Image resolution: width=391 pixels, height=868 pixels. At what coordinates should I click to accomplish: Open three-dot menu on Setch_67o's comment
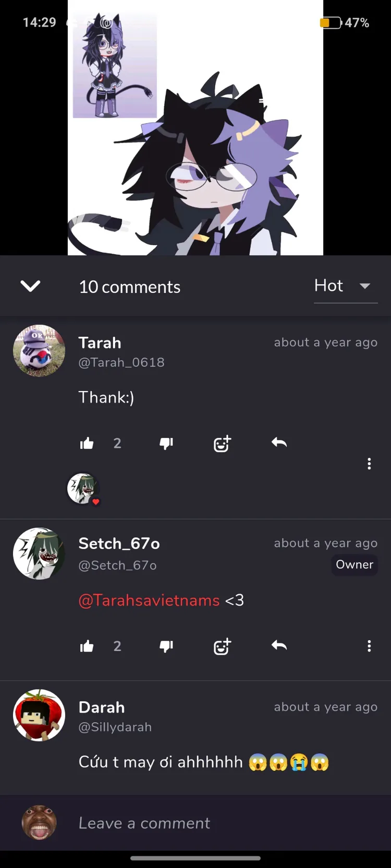point(369,646)
